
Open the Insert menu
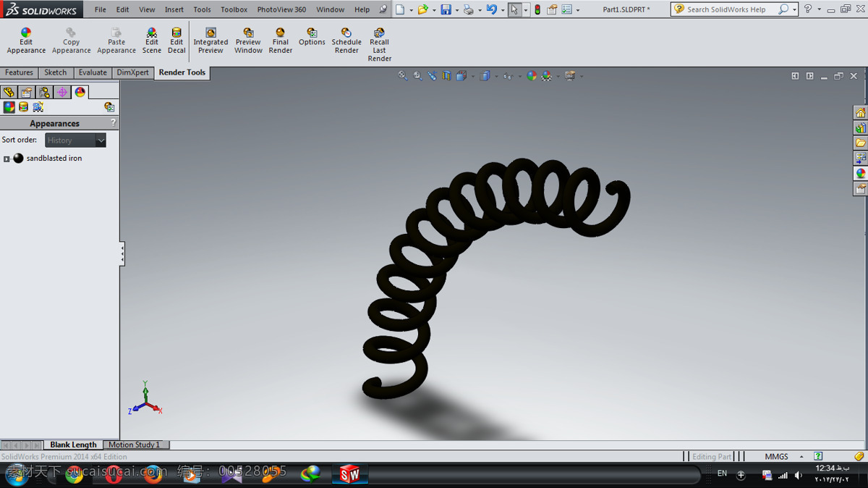174,9
